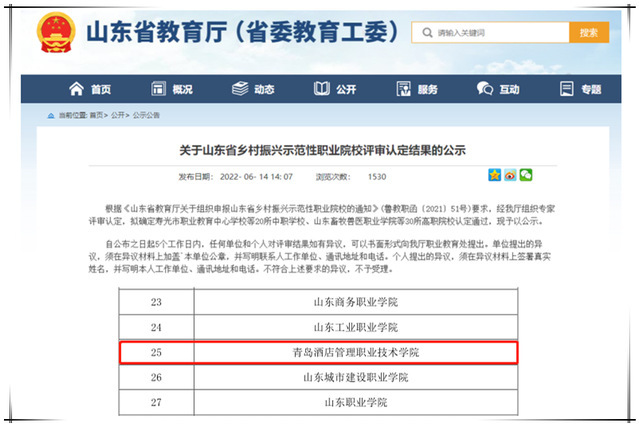Click the 专题 navigation icon
Screen dimensions: 639x427
566,89
